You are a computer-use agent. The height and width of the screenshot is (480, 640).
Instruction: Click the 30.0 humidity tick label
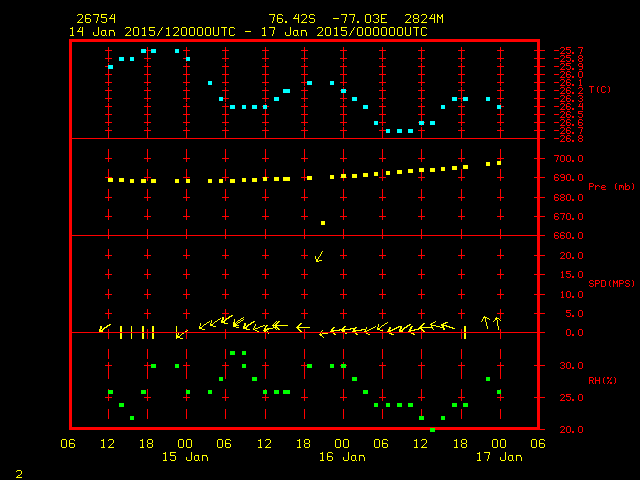[x=571, y=365]
